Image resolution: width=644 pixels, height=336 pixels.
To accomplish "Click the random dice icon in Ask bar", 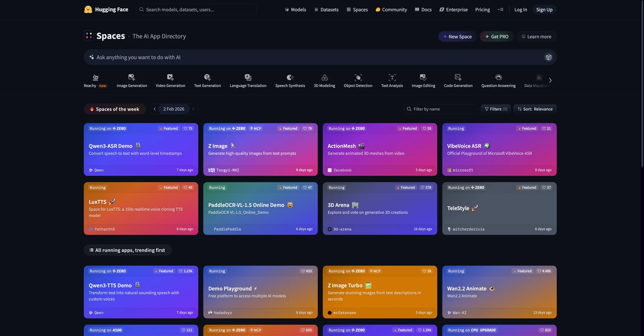I will [x=548, y=57].
